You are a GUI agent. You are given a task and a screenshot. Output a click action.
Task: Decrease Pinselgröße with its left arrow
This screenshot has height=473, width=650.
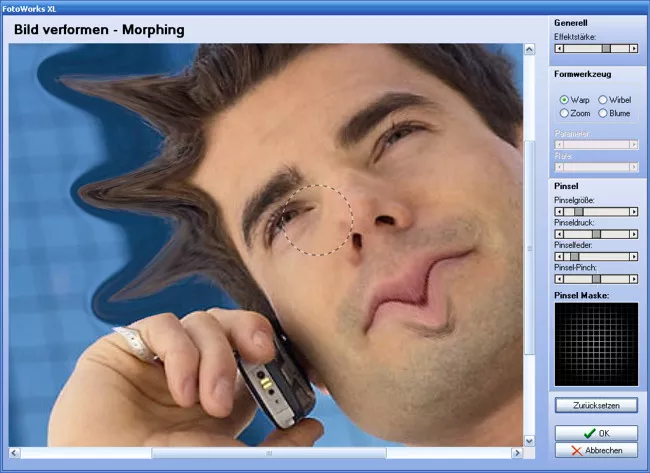click(x=559, y=212)
